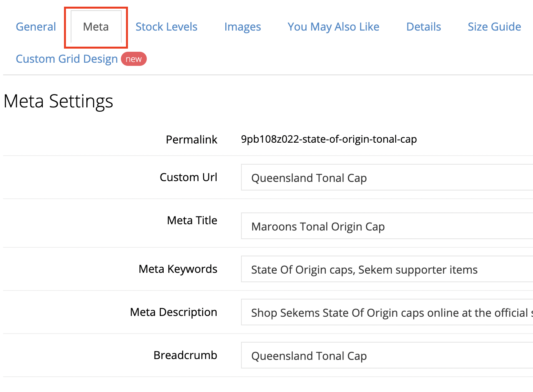Open the You May Also Like tab
The height and width of the screenshot is (392, 533).
pyautogui.click(x=333, y=27)
